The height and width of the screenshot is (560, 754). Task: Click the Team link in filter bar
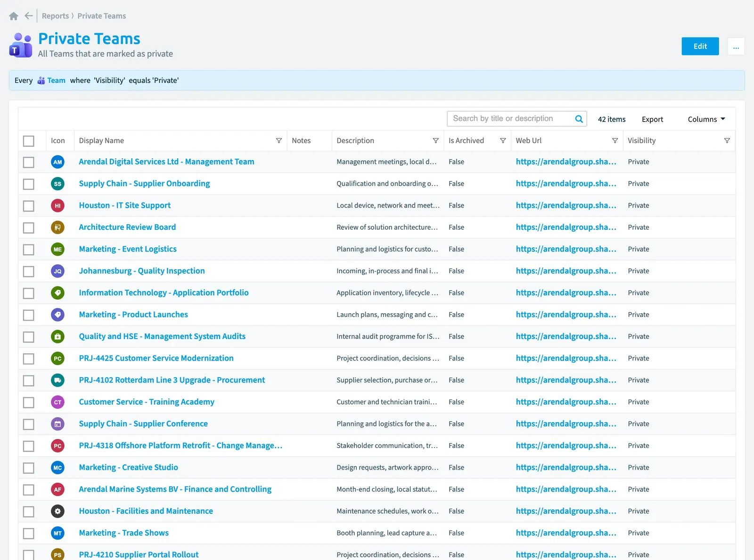[x=52, y=81]
